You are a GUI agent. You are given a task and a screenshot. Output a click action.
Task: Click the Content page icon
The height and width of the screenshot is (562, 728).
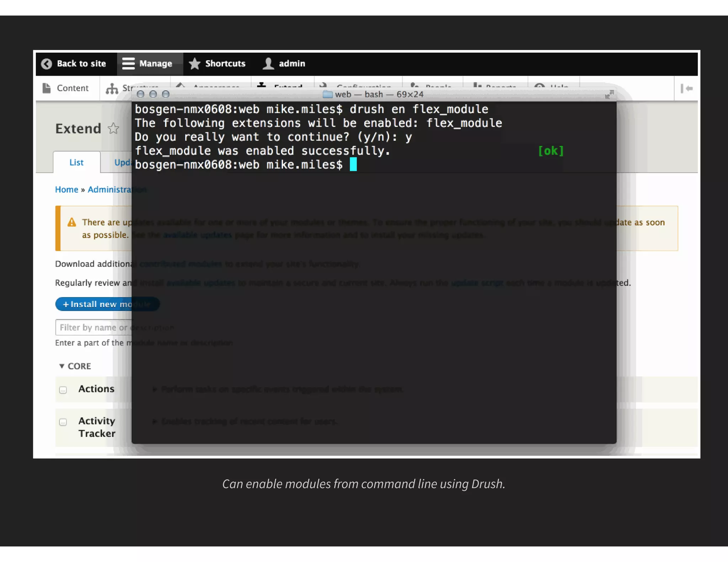pos(47,88)
